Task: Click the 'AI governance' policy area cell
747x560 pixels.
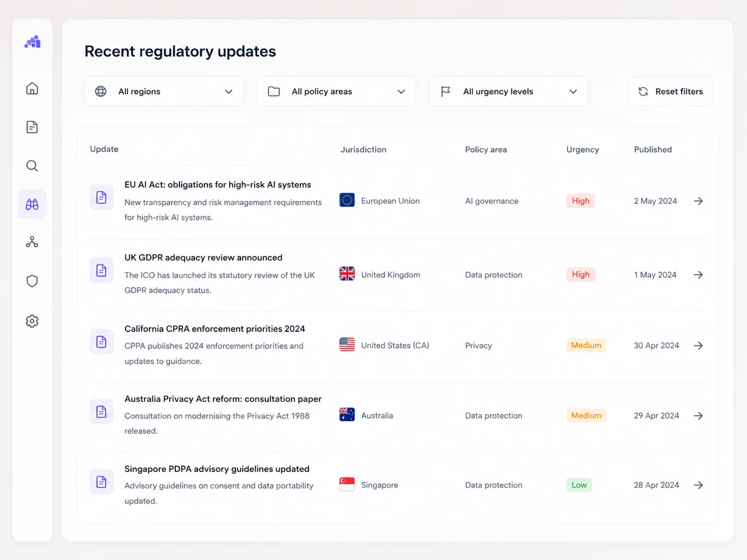Action: (492, 201)
